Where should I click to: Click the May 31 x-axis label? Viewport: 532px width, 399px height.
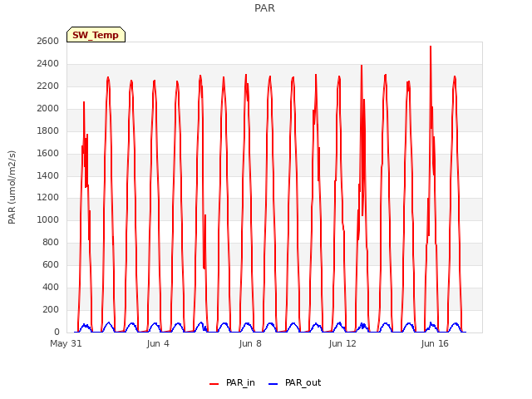(66, 343)
